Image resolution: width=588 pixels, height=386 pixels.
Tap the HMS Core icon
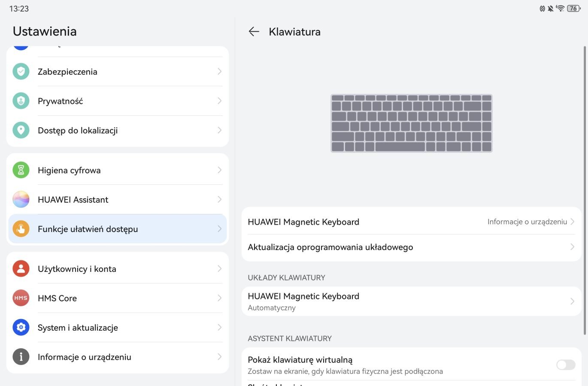[21, 298]
